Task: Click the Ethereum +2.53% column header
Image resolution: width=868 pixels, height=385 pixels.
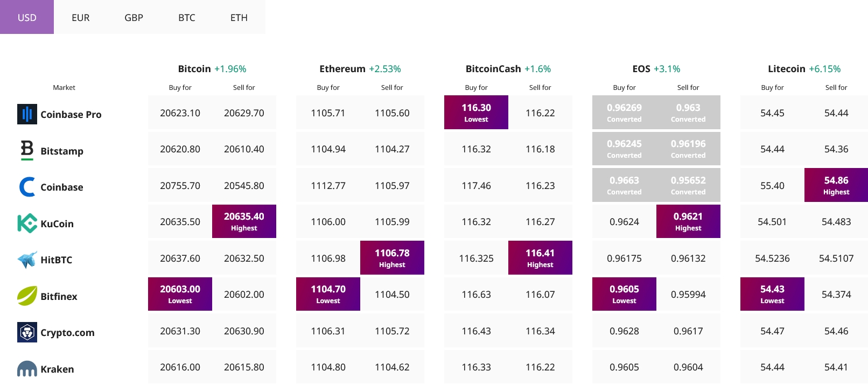Action: [360, 69]
